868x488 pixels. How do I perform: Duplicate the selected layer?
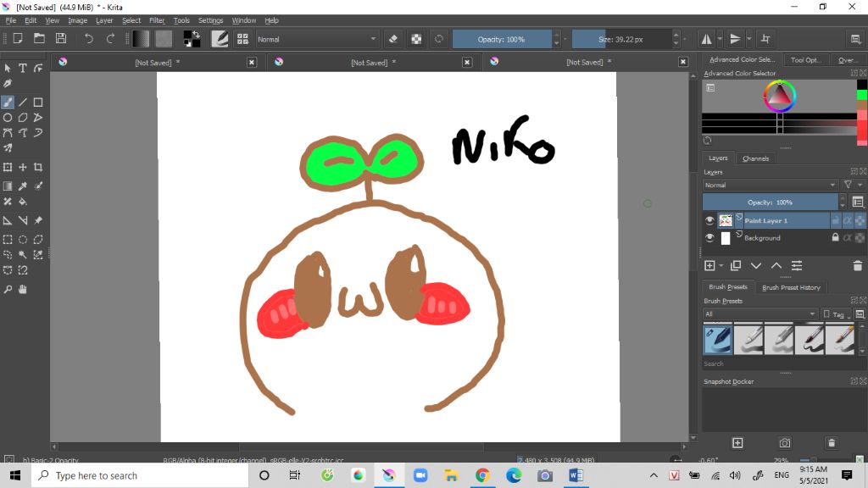736,266
